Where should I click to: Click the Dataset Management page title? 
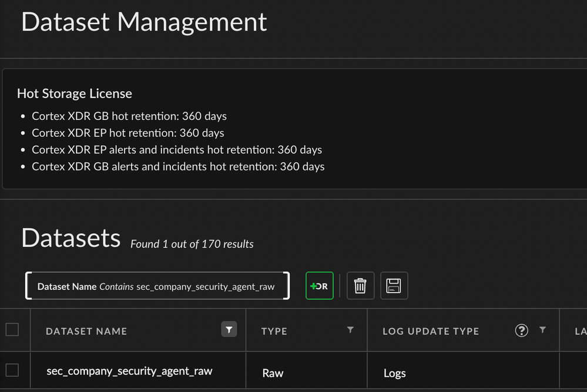[144, 22]
